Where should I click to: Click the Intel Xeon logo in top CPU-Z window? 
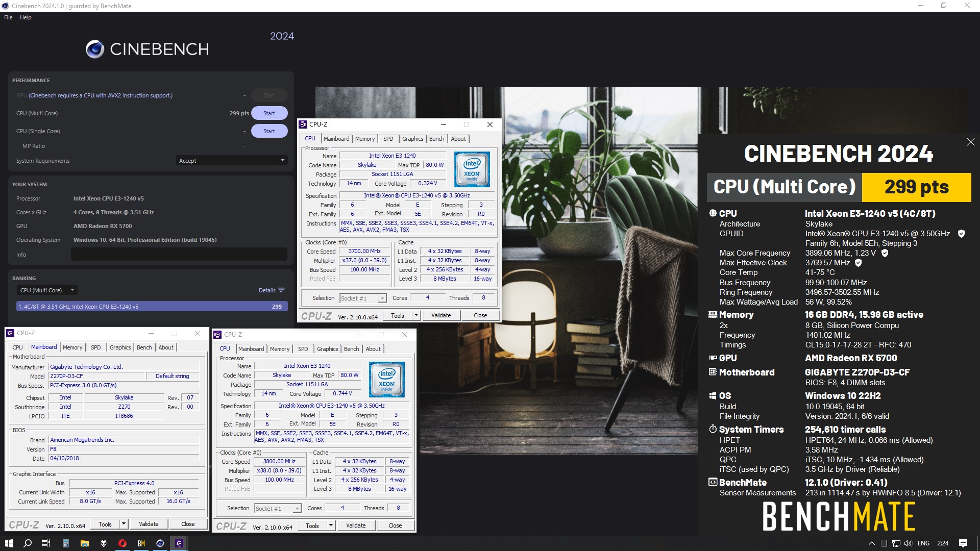coord(472,169)
